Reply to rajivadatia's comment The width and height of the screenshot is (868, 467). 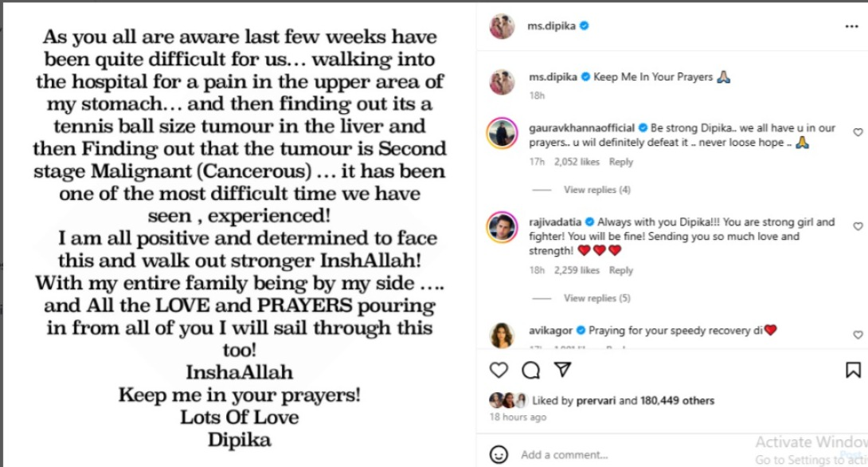pos(621,270)
